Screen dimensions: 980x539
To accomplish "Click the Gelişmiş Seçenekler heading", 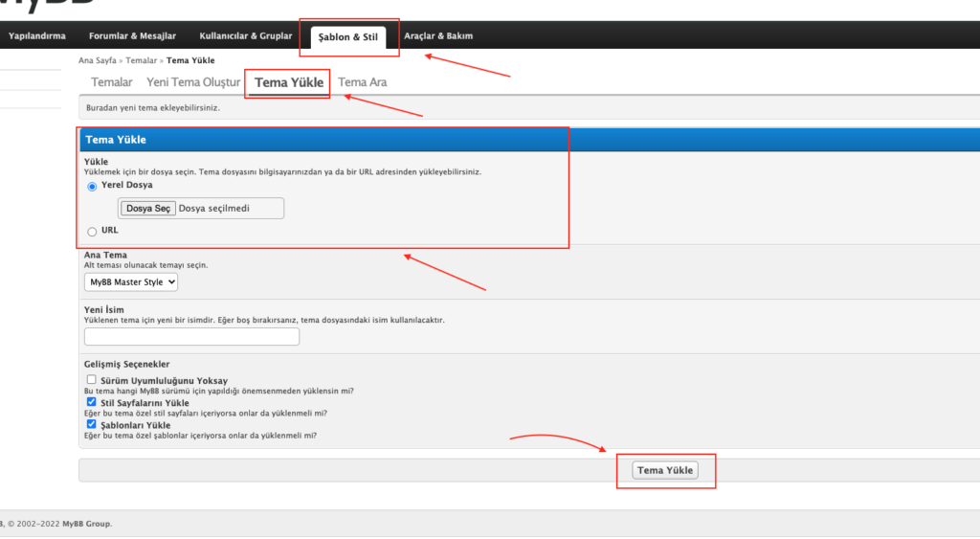I will [x=127, y=364].
